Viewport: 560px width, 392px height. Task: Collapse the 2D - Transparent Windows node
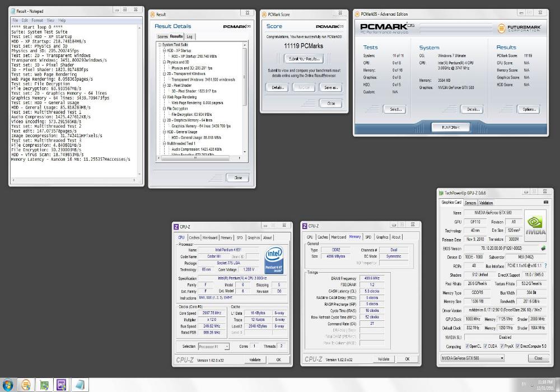pos(164,73)
